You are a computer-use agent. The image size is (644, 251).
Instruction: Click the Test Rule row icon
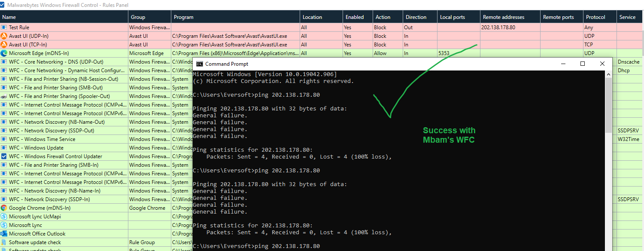(x=4, y=28)
